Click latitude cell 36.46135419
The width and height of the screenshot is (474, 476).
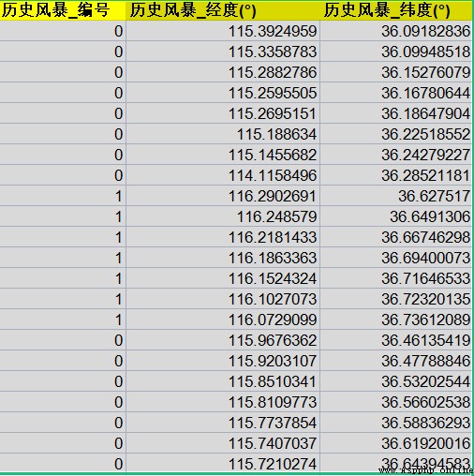pyautogui.click(x=396, y=340)
